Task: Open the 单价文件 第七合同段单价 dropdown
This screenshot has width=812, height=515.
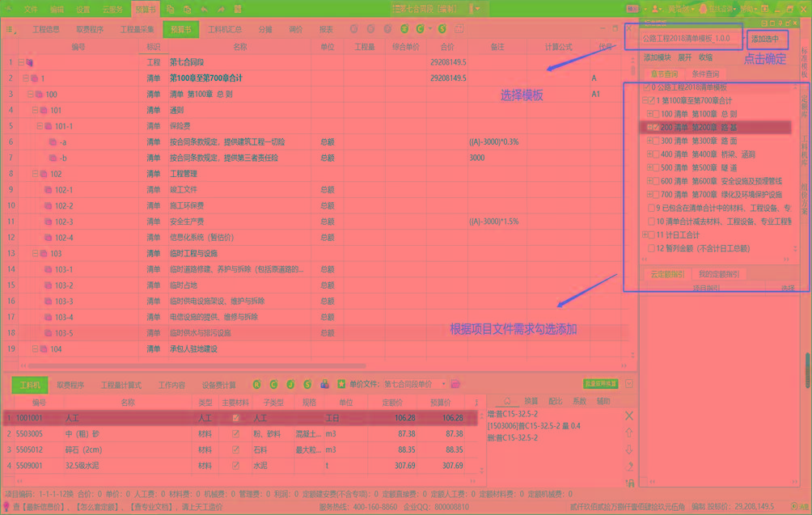Action: 415,384
